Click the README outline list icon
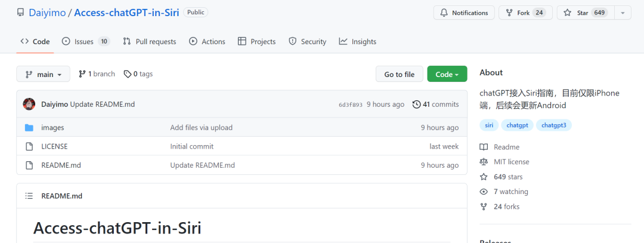 (x=29, y=196)
